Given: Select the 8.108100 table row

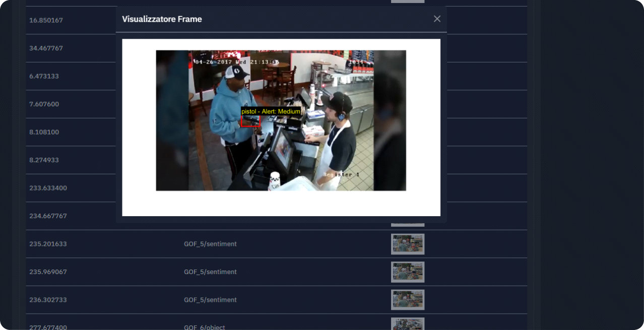Looking at the screenshot, I should [x=43, y=132].
